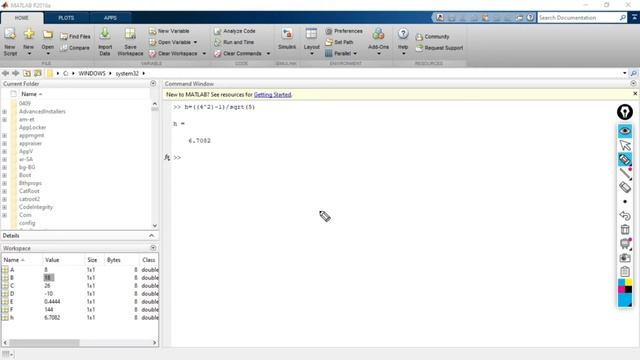Open the Layout dropdown
Screen dimensions: 640x360
tap(311, 42)
